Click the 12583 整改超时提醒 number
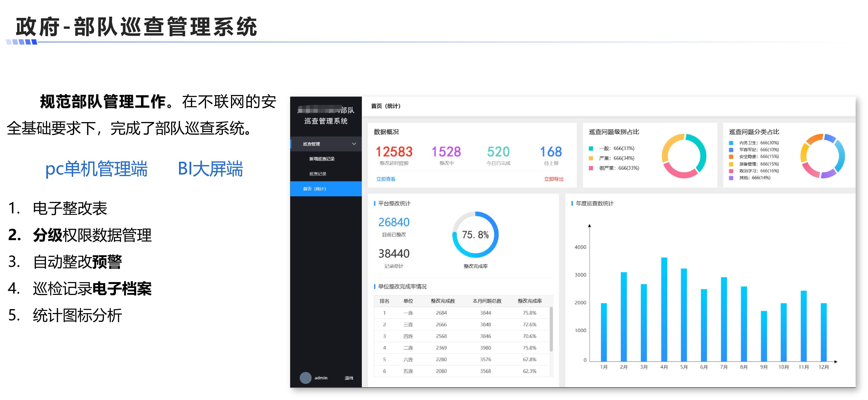The image size is (868, 400). [394, 152]
